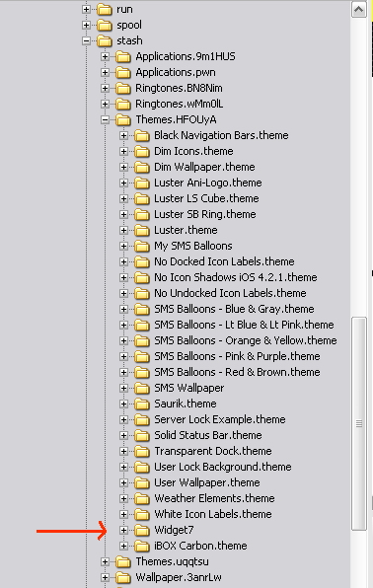Select SMS Balloons - Lt Blue & Lt Pink.theme
This screenshot has height=588, width=373.
244,325
